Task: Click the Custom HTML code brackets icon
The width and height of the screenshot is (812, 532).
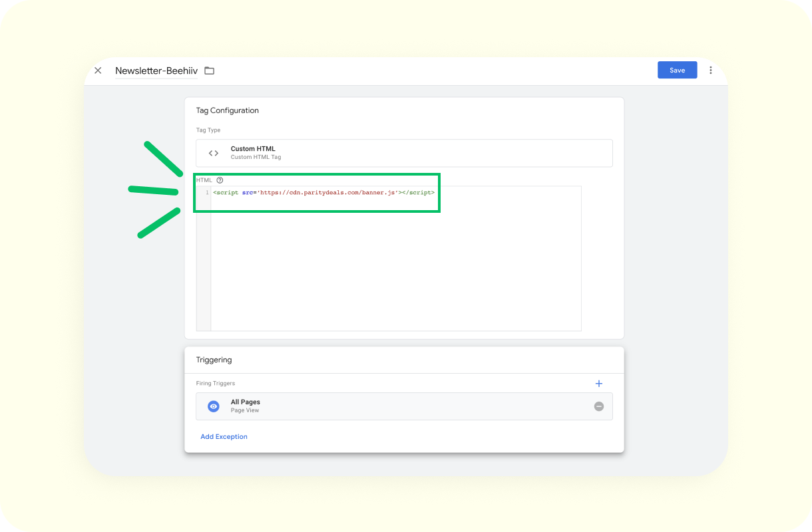Action: tap(214, 153)
